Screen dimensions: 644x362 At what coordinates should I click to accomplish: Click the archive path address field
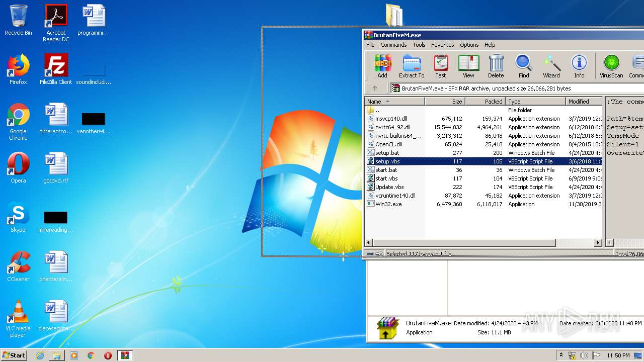tap(517, 88)
